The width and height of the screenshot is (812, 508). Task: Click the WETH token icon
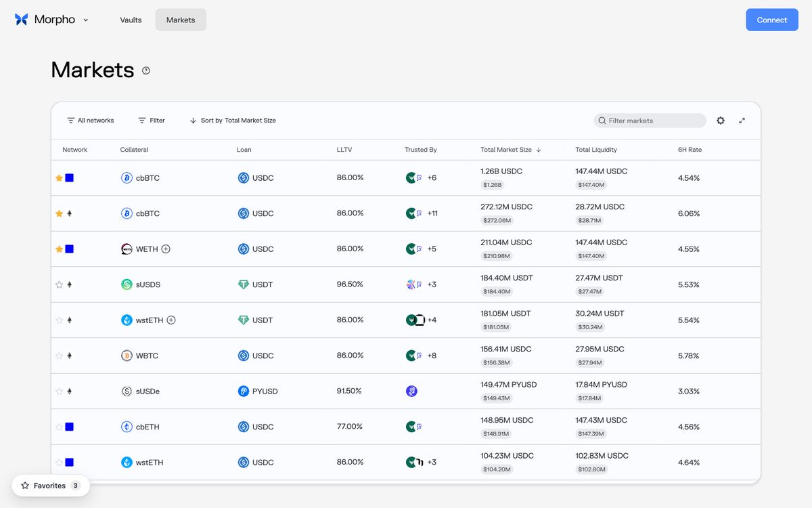tap(127, 249)
